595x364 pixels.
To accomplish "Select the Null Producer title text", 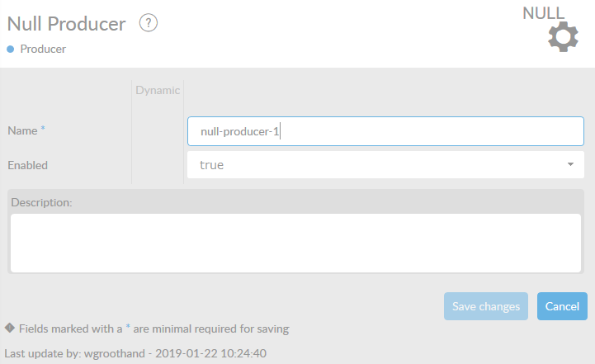I will [x=66, y=24].
